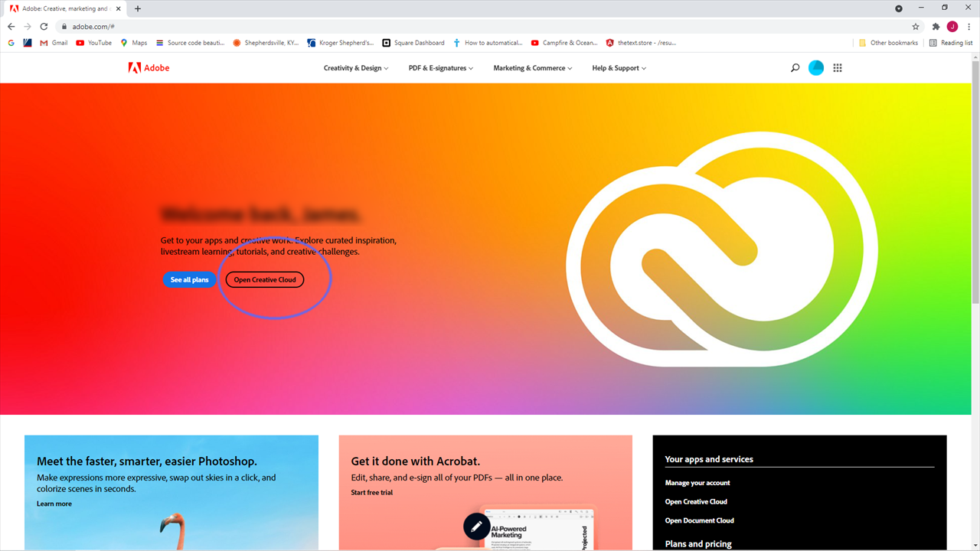980x551 pixels.
Task: Open the Reading list panel
Action: point(950,43)
